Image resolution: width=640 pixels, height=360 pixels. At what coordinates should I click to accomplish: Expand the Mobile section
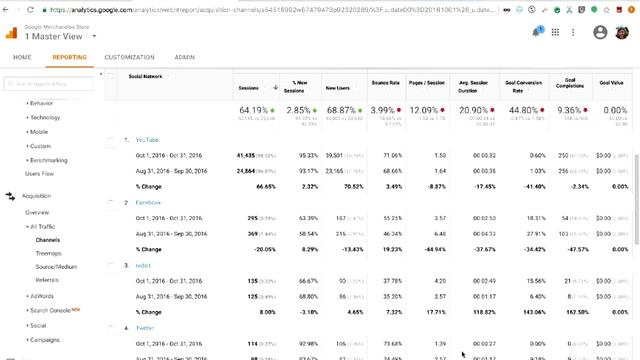pos(37,132)
